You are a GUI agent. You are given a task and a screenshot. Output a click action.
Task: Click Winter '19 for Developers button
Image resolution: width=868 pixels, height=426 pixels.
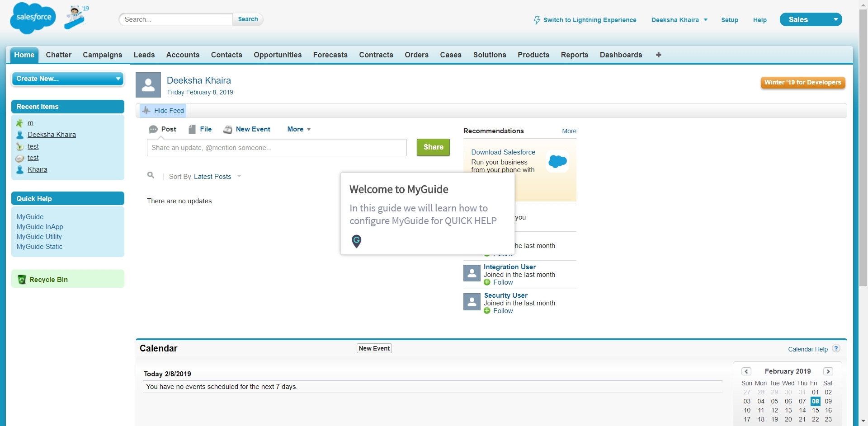click(803, 82)
